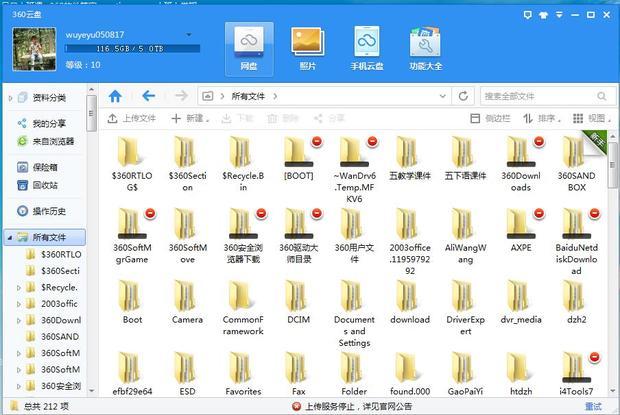Image resolution: width=620 pixels, height=415 pixels.
Task: Select 所有文件 in the sidebar
Action: (45, 237)
